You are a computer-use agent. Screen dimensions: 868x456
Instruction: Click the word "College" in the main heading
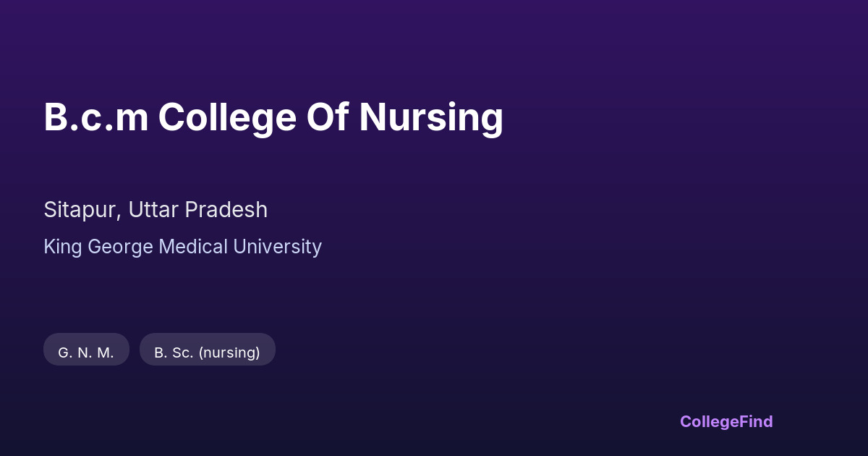(227, 117)
